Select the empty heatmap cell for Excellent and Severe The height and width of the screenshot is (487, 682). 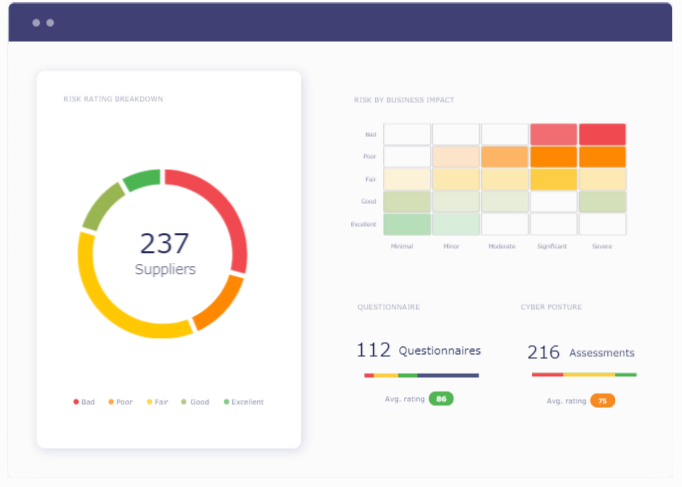point(602,224)
